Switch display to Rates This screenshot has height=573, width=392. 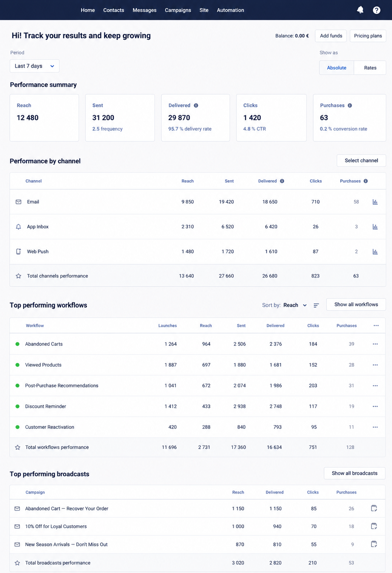click(x=370, y=68)
